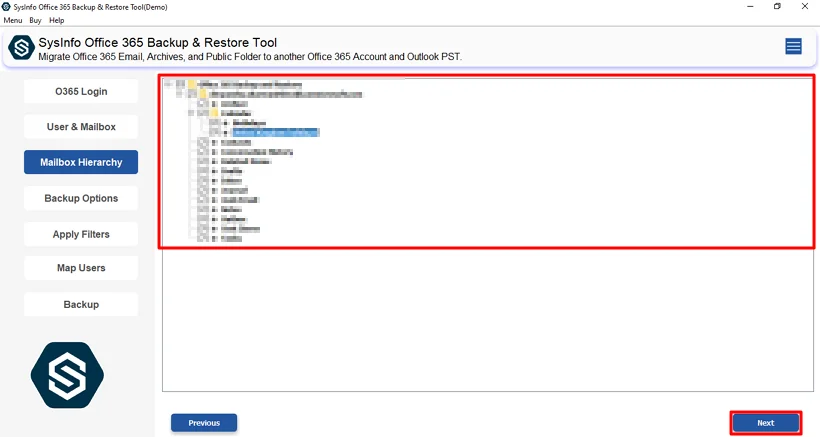Screen dimensions: 820x437
Task: Select the blue highlighted tree folder row
Action: point(276,133)
